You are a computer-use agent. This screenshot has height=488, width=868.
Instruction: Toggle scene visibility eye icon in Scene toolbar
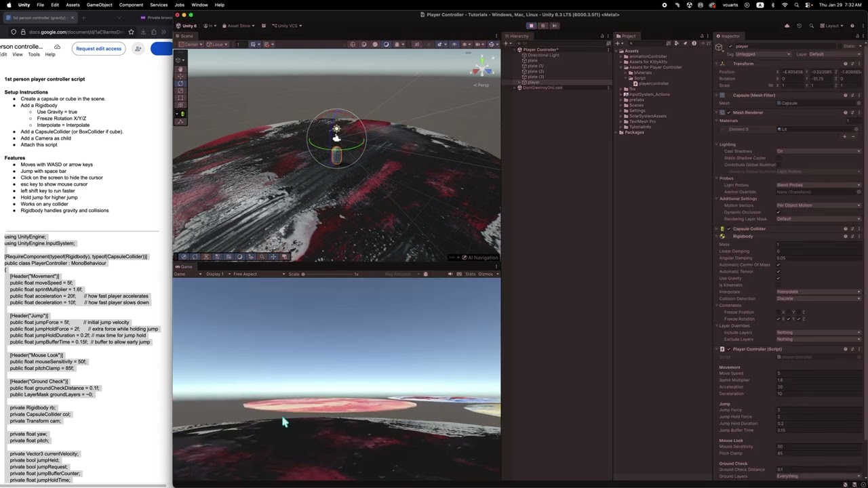(454, 44)
